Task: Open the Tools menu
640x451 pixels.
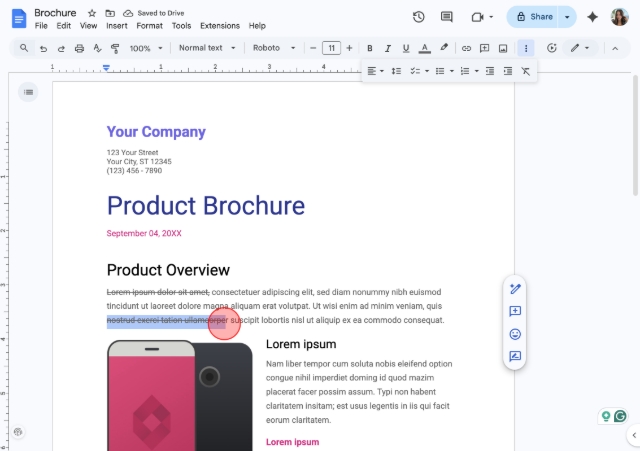Action: pyautogui.click(x=181, y=26)
